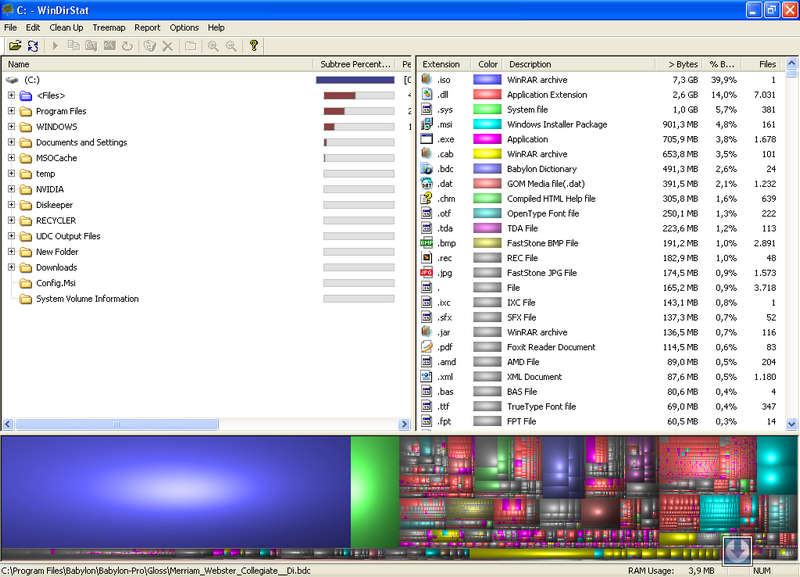The width and height of the screenshot is (800, 577).
Task: Click the Refresh Selected toolbar icon
Action: pyautogui.click(x=127, y=46)
